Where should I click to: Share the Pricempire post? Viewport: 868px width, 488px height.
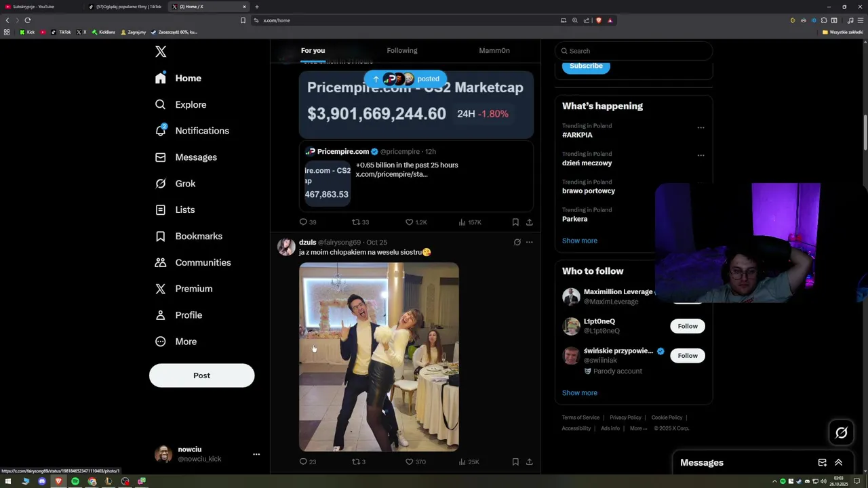(x=529, y=222)
